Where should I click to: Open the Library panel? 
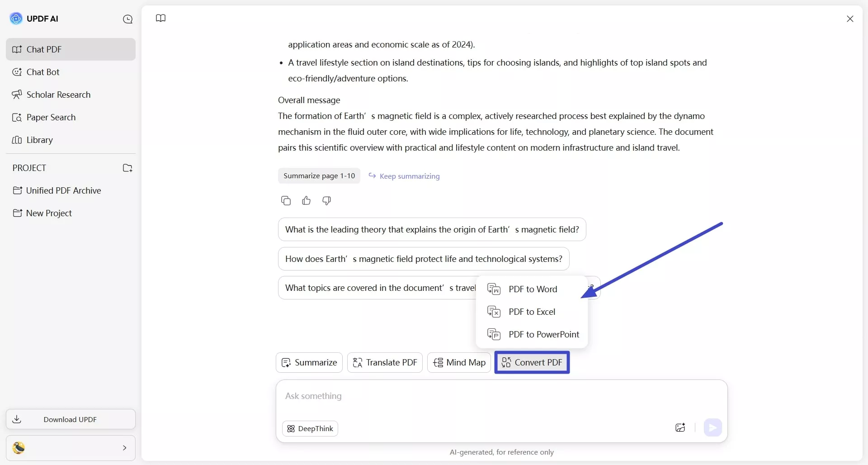(40, 140)
